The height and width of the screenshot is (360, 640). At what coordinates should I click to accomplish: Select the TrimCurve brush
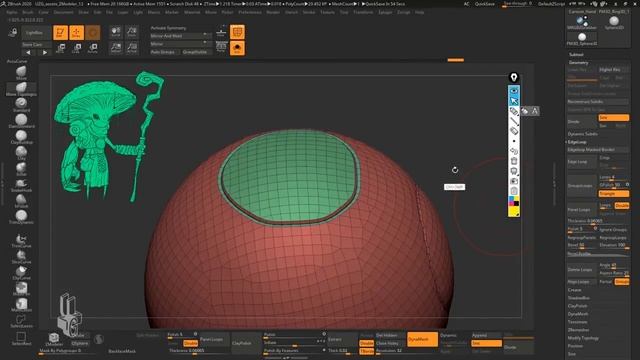coord(21,240)
